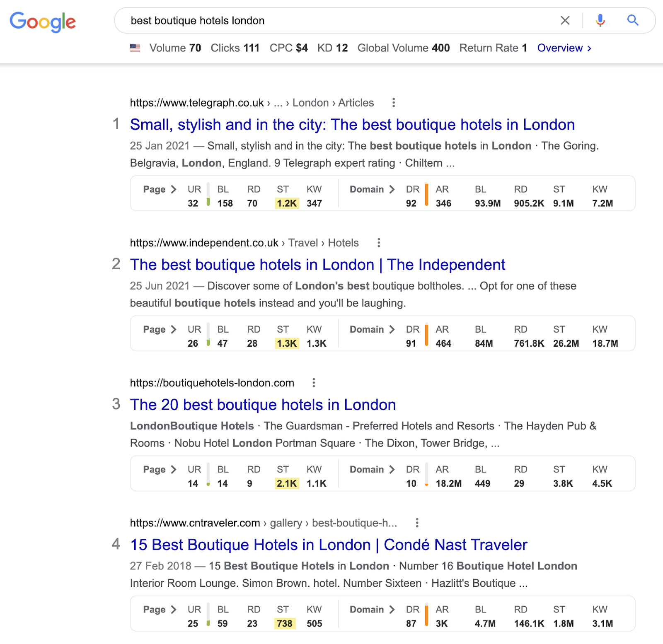Screen dimensions: 663x644
Task: Open the Condé Nast Traveler result title
Action: 329,545
